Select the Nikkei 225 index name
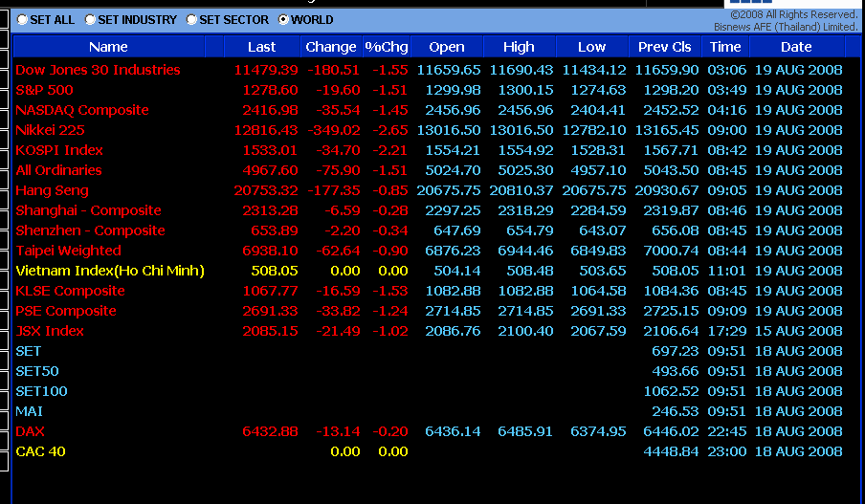Viewport: 865px width, 504px height. 50,130
